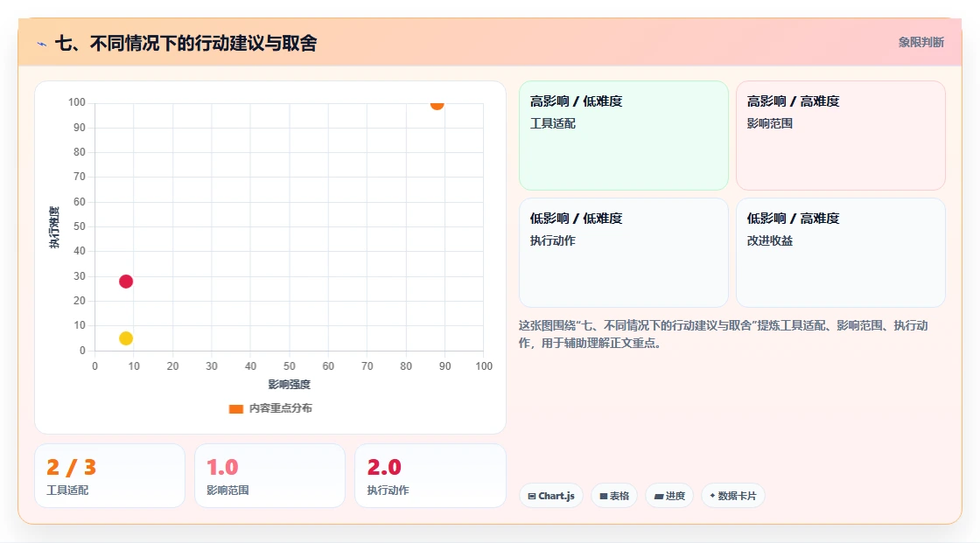Select the 高影响 / 低难度 quadrant card
The image size is (980, 543).
pyautogui.click(x=624, y=136)
